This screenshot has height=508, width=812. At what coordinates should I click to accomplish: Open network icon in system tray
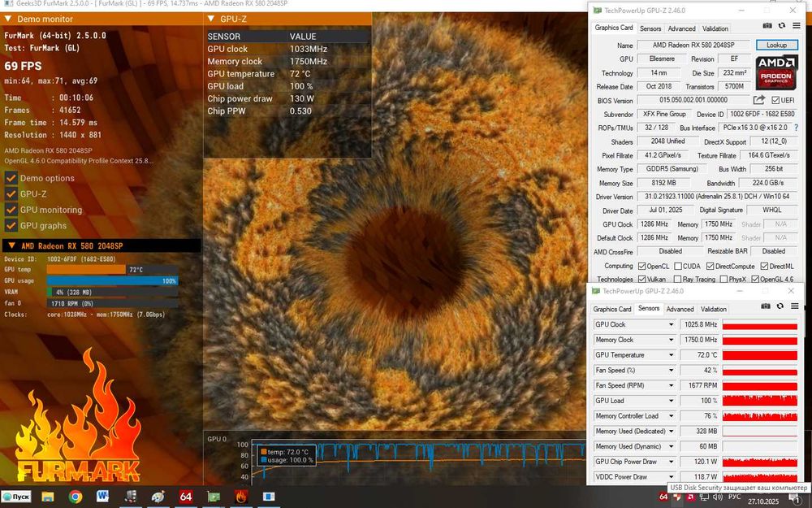point(704,497)
